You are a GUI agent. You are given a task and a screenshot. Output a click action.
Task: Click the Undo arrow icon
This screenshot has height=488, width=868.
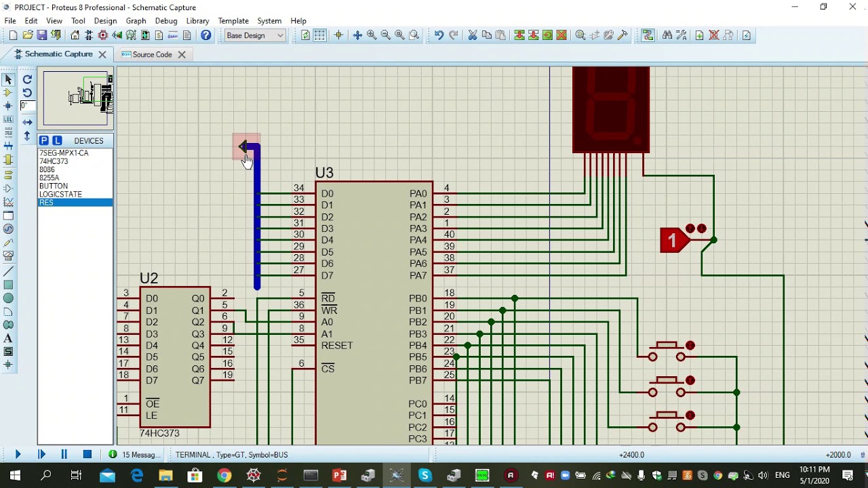(x=439, y=35)
